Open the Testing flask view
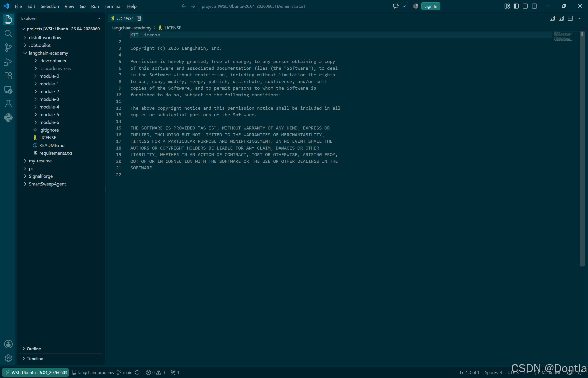 click(x=8, y=104)
